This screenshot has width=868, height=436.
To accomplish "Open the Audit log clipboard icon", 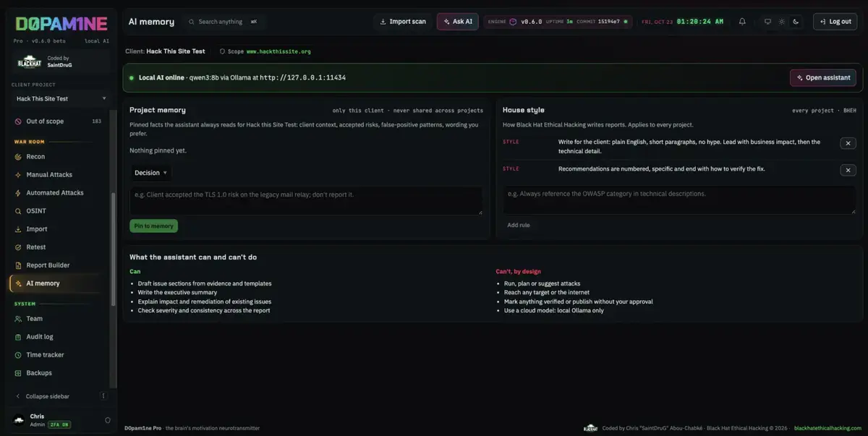I will 19,336.
